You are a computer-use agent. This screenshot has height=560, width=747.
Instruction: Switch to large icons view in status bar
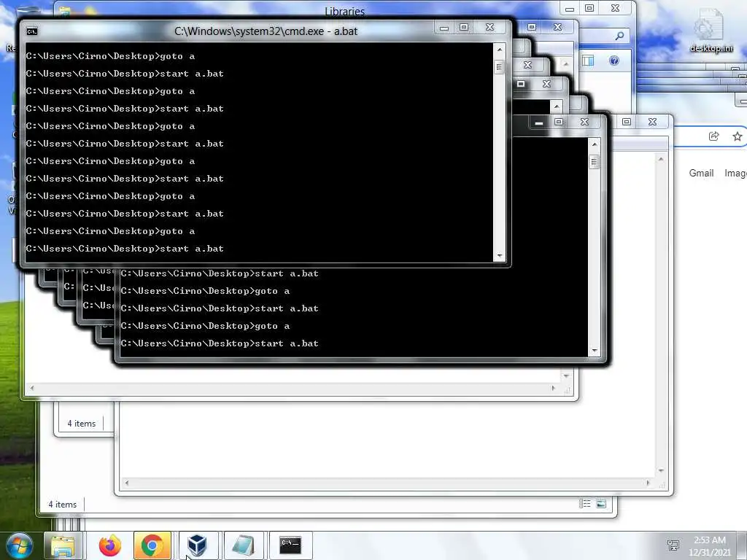pos(601,504)
